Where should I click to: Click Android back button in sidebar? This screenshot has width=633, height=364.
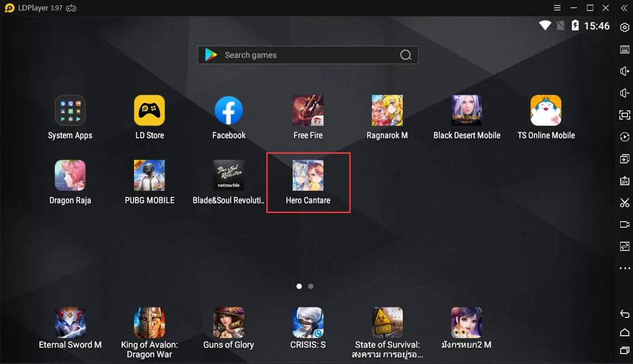pos(625,314)
